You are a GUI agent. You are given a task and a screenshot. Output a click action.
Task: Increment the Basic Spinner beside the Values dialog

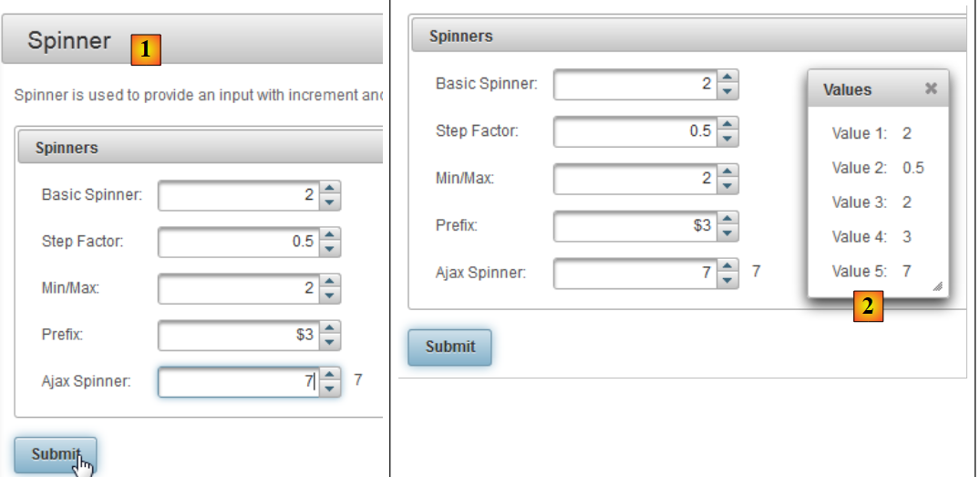pos(727,78)
